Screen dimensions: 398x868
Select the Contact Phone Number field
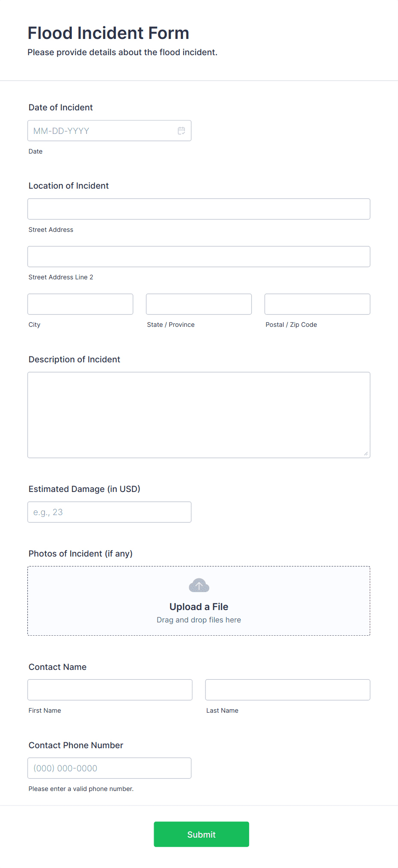pyautogui.click(x=110, y=768)
